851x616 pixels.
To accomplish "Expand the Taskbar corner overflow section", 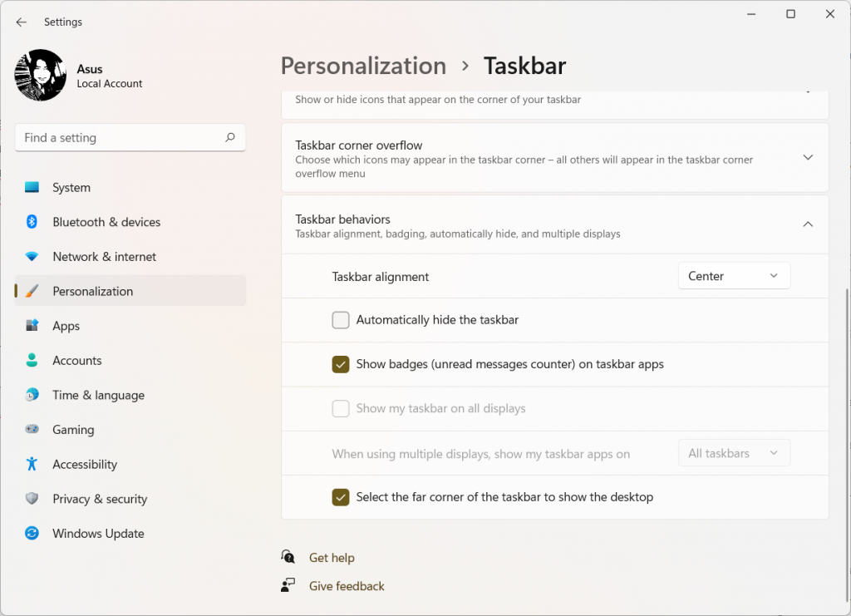I will coord(807,156).
